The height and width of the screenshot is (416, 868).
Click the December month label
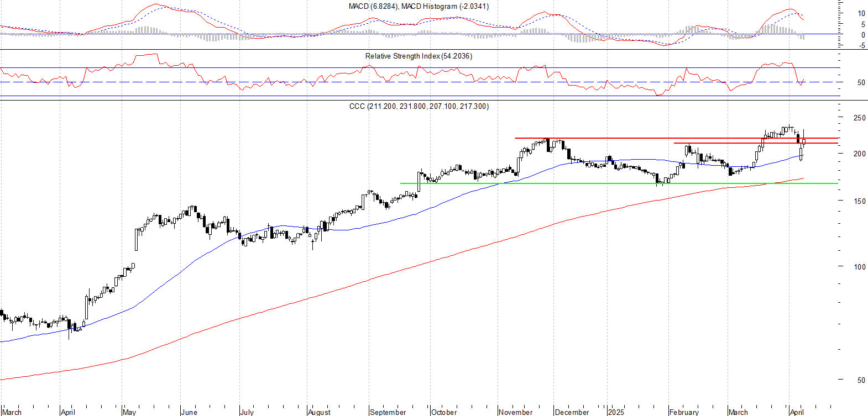coord(572,412)
